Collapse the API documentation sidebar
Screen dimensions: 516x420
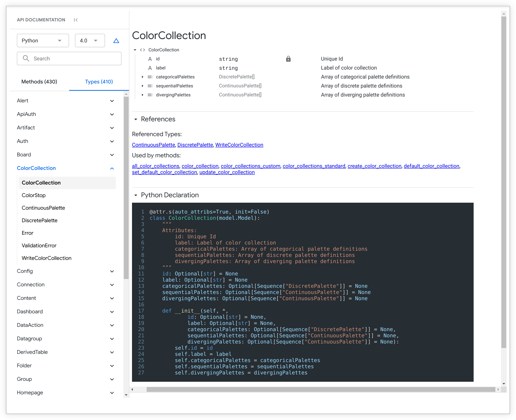(x=76, y=20)
